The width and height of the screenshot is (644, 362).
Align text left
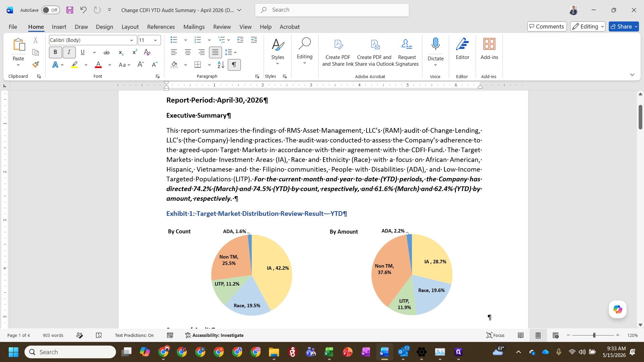(174, 52)
